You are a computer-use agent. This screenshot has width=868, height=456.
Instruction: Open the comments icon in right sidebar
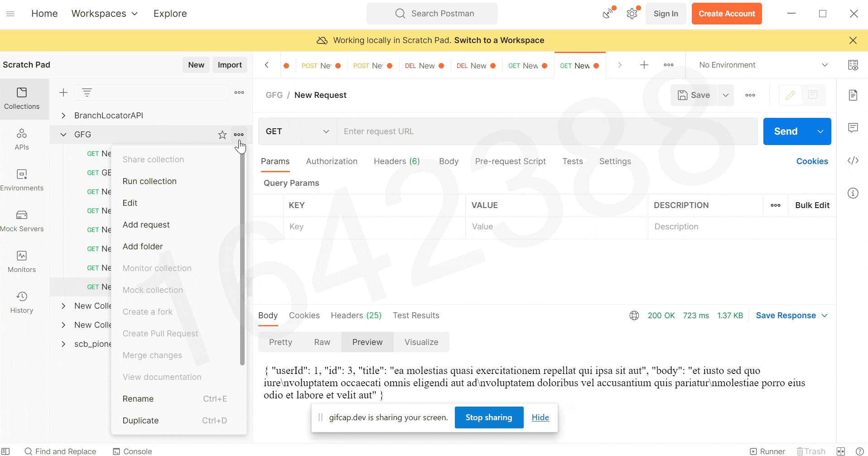(x=853, y=128)
